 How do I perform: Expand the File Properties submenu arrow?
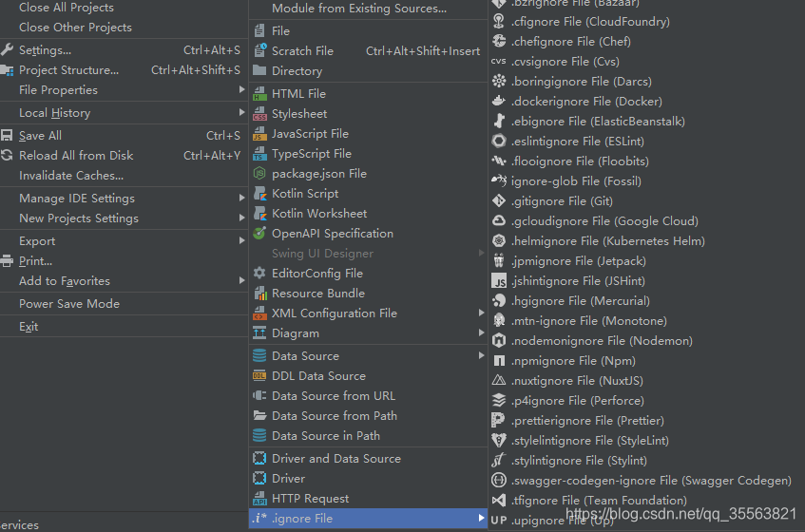point(241,89)
